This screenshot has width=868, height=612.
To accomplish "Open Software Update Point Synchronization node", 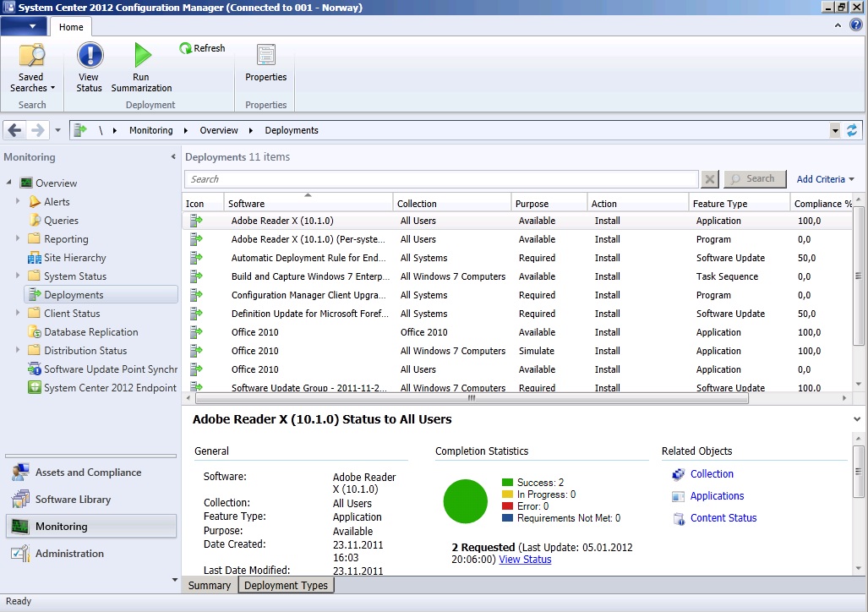I will [111, 369].
